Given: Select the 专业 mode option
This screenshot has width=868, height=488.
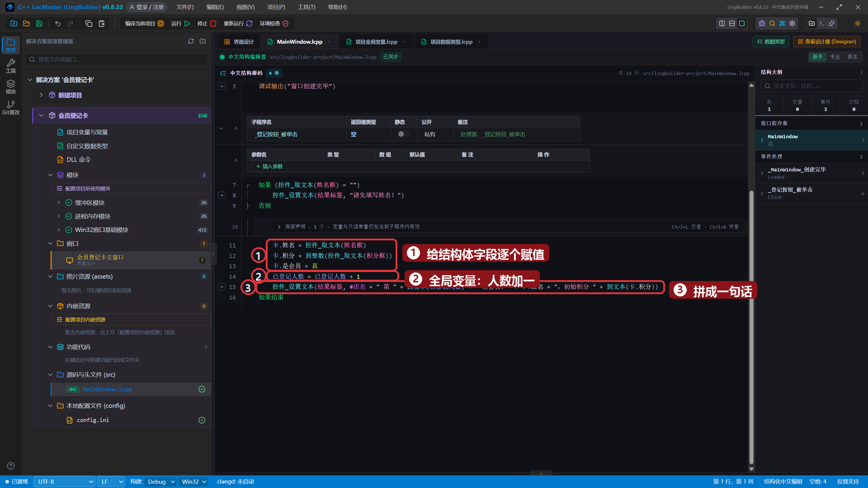Looking at the screenshot, I should tap(835, 57).
